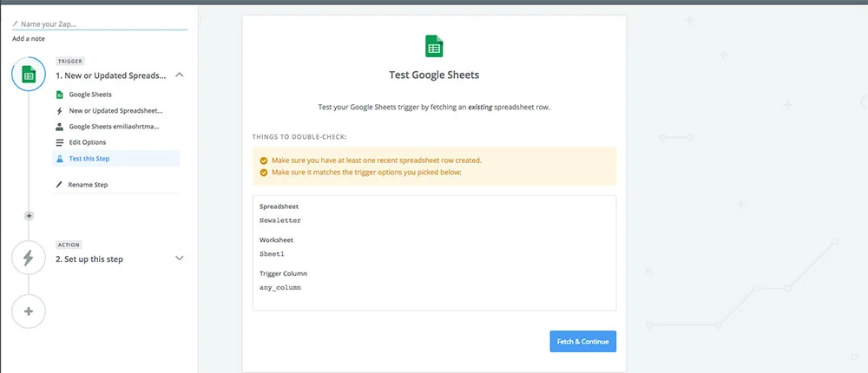Collapse the trigger step with the up chevron
Image resolution: width=868 pixels, height=373 pixels.
[x=180, y=75]
